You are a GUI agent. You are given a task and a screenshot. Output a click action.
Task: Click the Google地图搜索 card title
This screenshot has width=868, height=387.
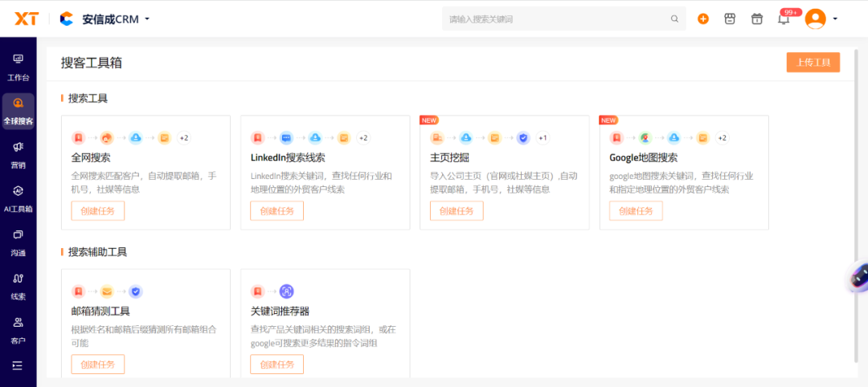point(643,157)
